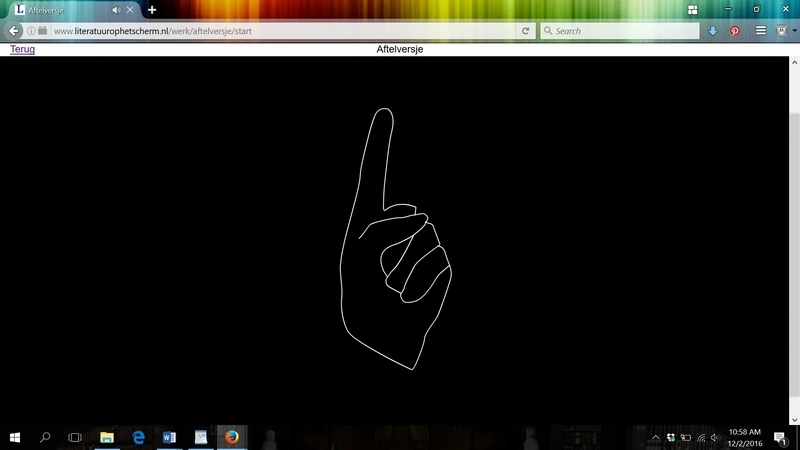This screenshot has height=450, width=800.
Task: Close the Aftelversje tab
Action: (130, 10)
